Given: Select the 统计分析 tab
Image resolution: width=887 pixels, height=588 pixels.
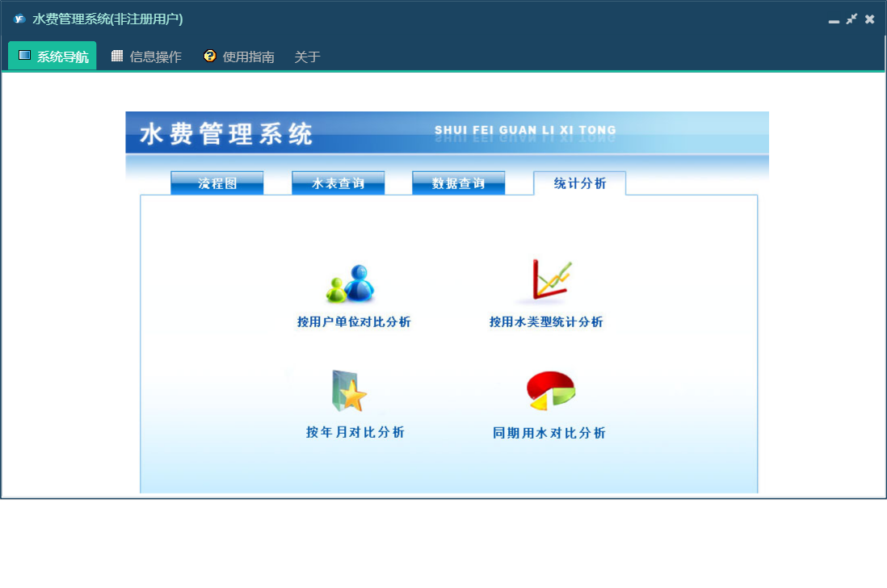Looking at the screenshot, I should pos(580,183).
